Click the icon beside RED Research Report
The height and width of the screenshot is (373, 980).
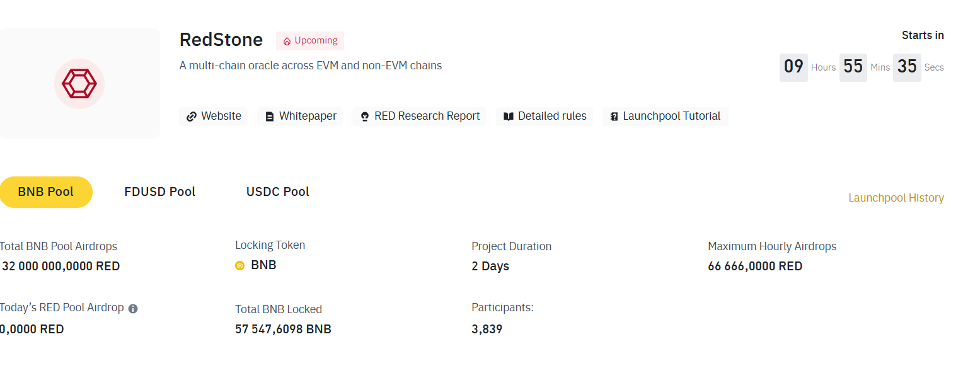[x=364, y=117]
